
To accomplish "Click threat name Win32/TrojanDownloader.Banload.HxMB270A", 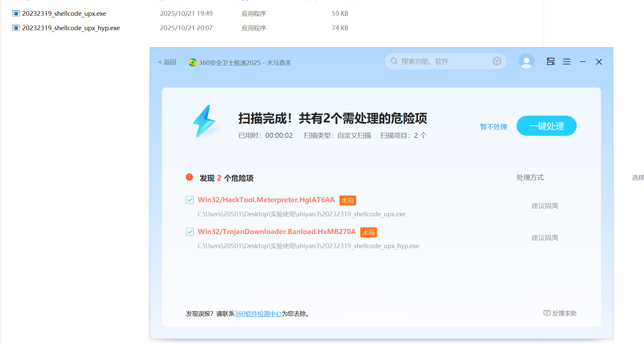I will click(277, 232).
